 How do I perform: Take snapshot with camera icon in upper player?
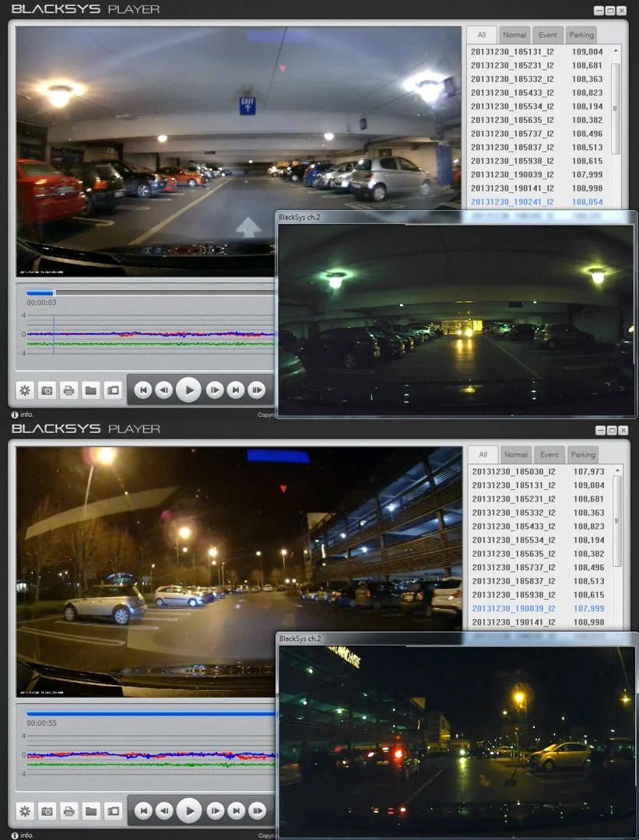(47, 390)
